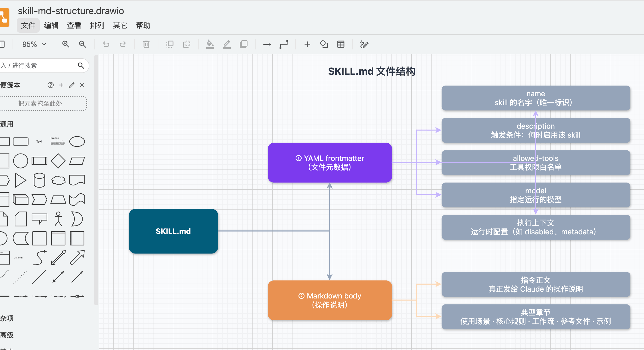Click the redo arrow icon

pos(123,44)
